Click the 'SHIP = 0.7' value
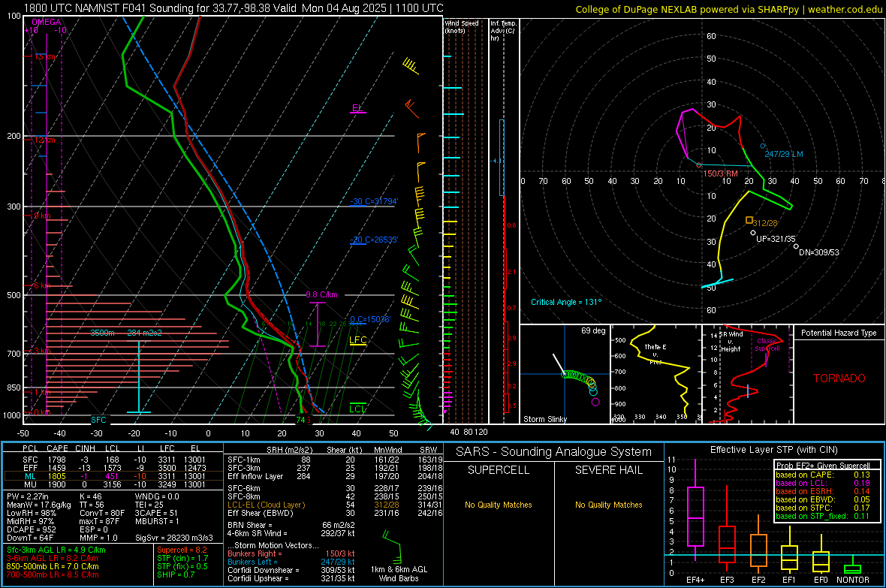 point(176,574)
